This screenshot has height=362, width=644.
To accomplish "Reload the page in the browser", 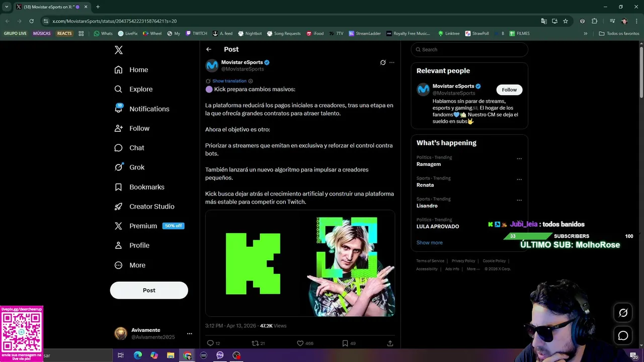I will (x=31, y=21).
